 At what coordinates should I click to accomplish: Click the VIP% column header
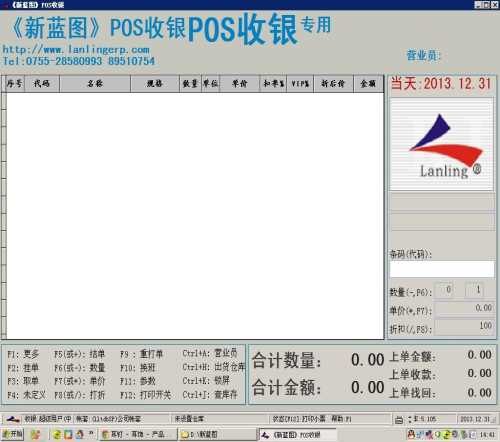300,84
